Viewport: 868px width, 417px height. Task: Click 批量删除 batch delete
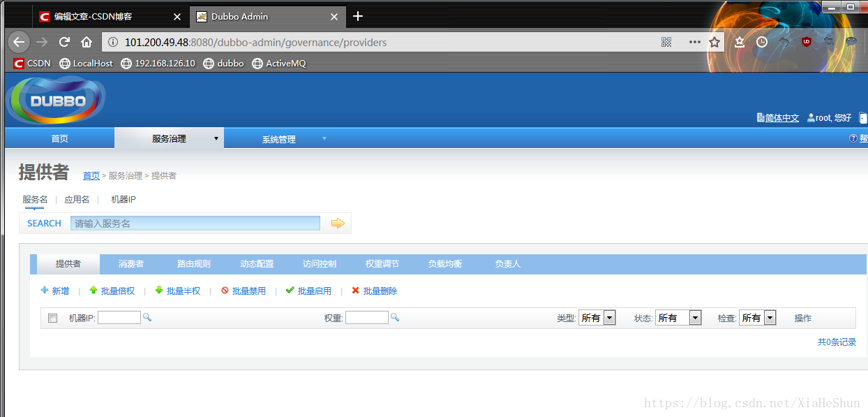coord(374,291)
